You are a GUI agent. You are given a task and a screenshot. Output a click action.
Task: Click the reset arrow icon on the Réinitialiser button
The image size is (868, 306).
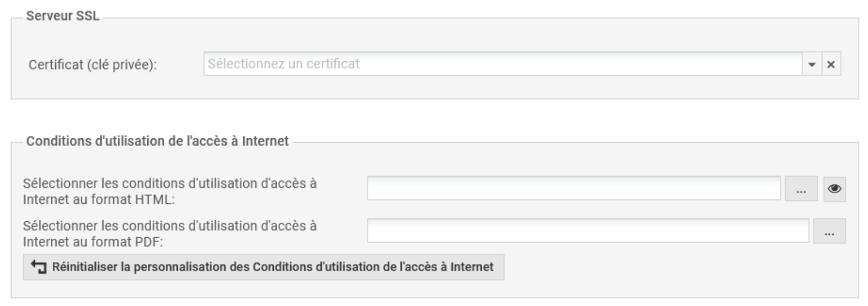pyautogui.click(x=39, y=267)
